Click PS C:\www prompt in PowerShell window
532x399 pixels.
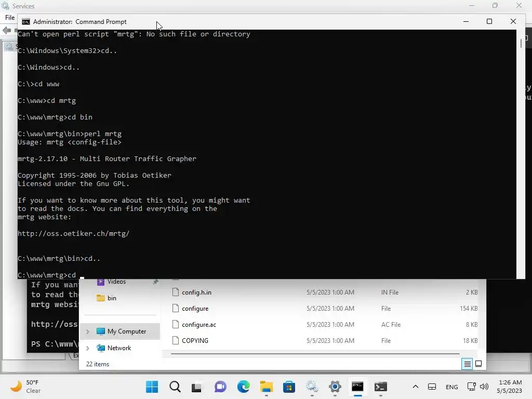[x=55, y=344]
